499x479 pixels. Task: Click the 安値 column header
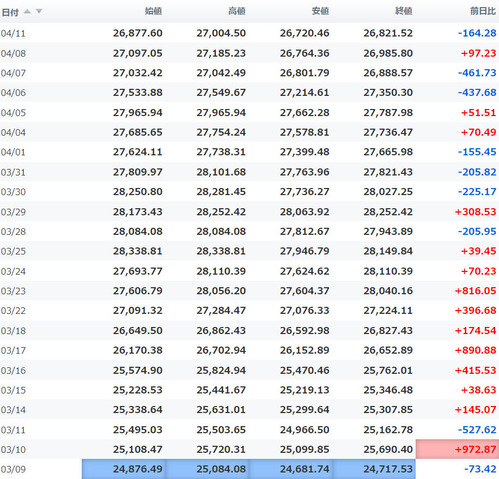tap(320, 11)
